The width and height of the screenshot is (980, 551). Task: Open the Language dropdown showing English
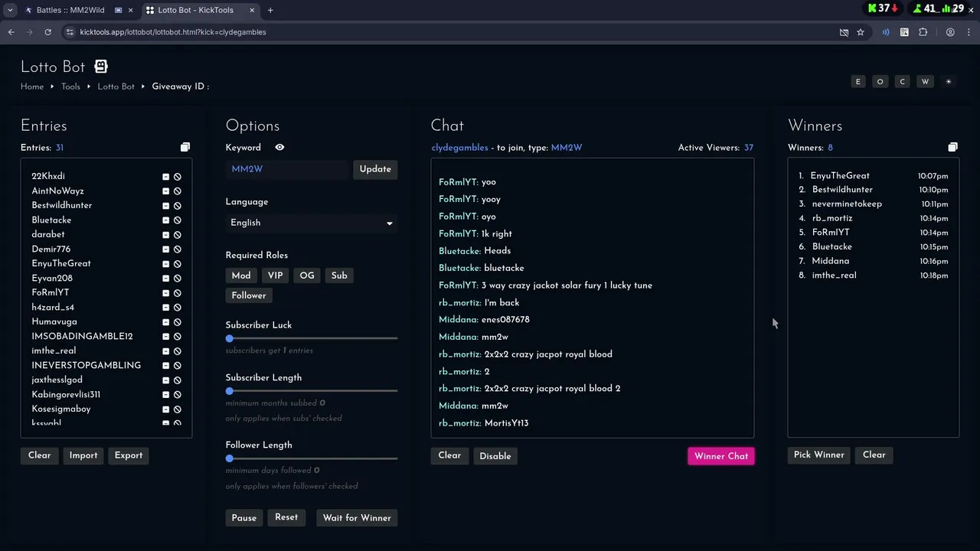pyautogui.click(x=312, y=223)
